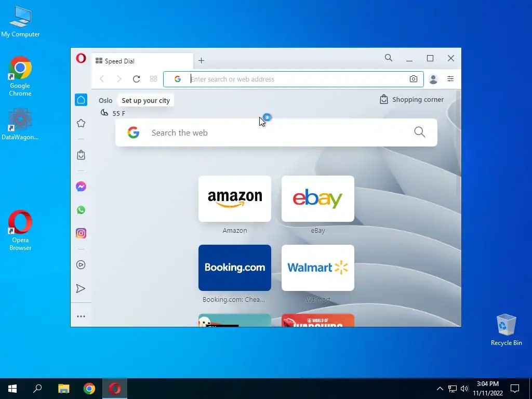Open the Speed Dial grid button in toolbar
Screen dimensions: 532x399
(153, 79)
